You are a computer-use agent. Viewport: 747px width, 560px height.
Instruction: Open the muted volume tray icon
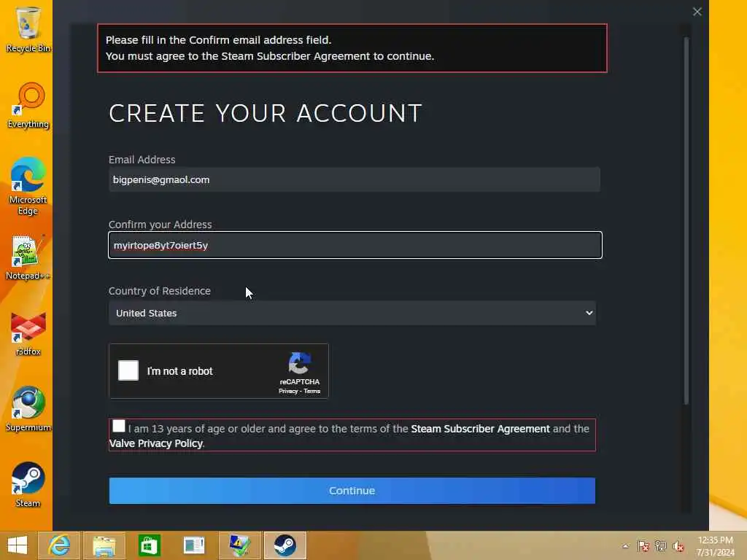[678, 546]
